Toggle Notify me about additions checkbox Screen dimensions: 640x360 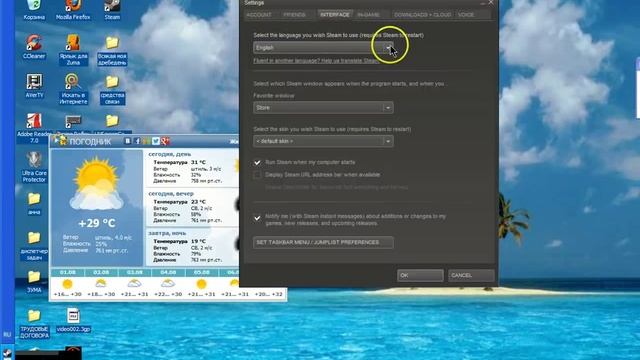257,218
